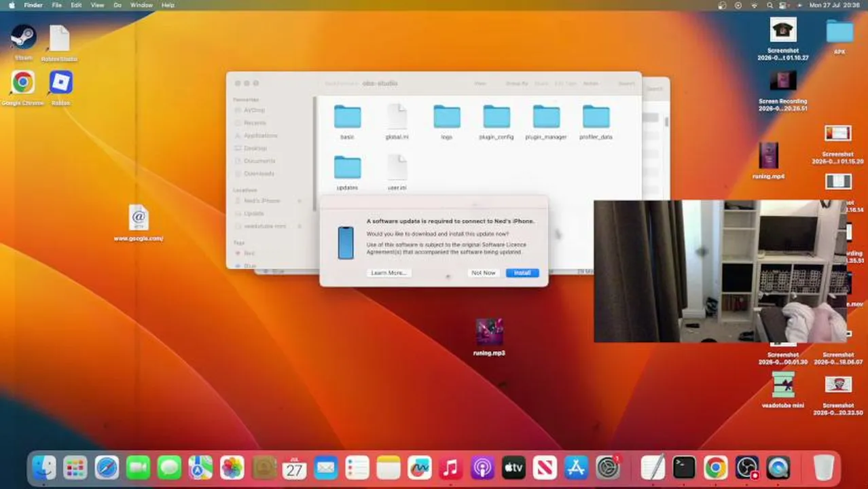The height and width of the screenshot is (489, 868).
Task: Launch Safari from the Dock
Action: click(107, 467)
